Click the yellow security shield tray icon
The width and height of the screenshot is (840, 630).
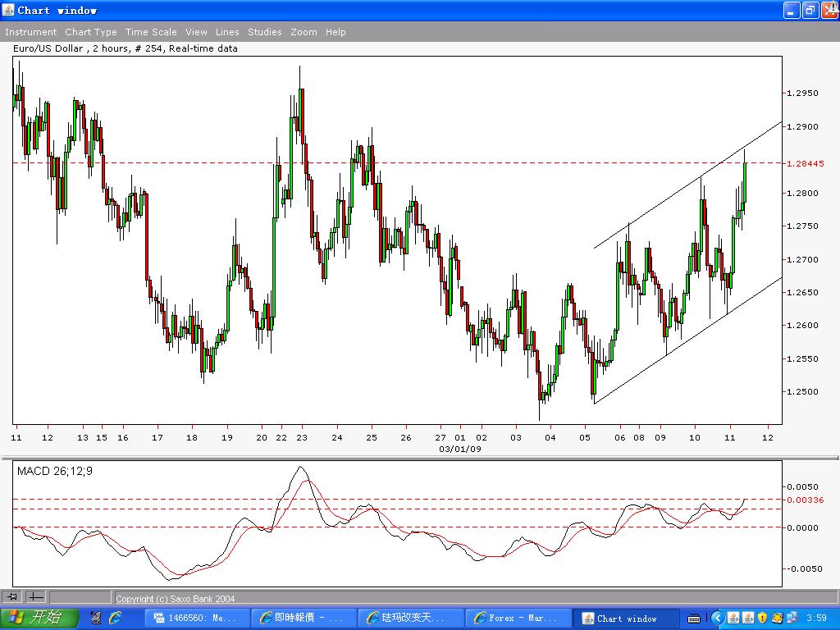coord(762,619)
